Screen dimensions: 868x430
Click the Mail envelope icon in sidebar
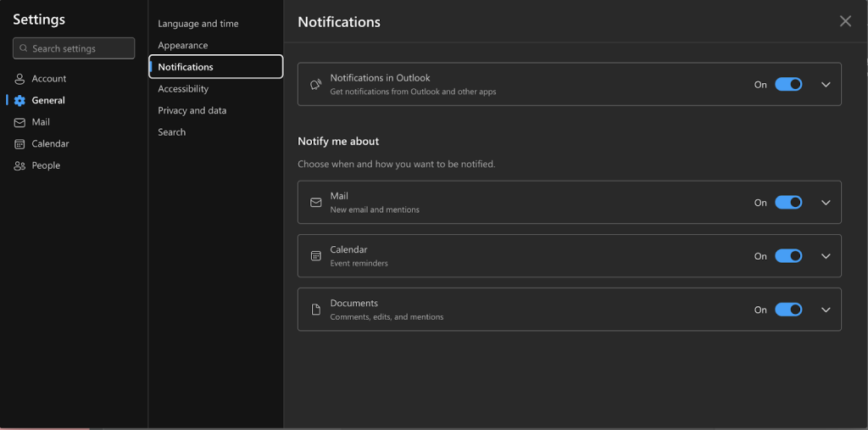20,122
